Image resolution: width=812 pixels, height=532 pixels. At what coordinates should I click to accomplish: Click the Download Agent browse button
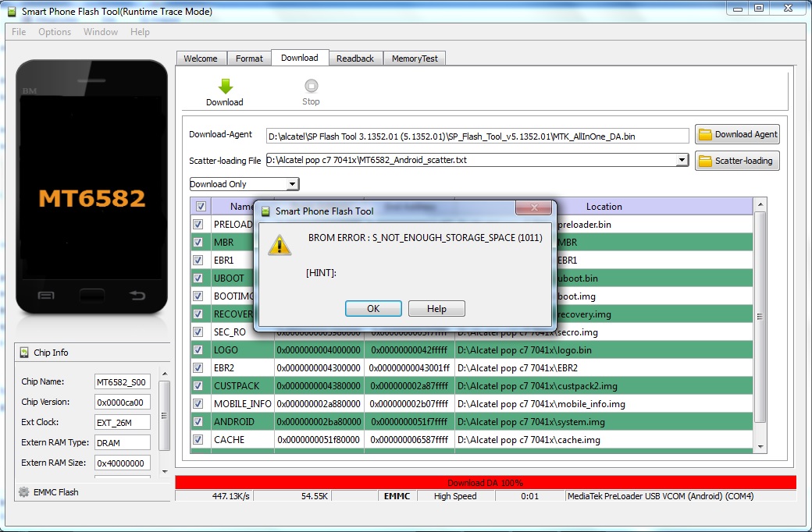pos(737,134)
